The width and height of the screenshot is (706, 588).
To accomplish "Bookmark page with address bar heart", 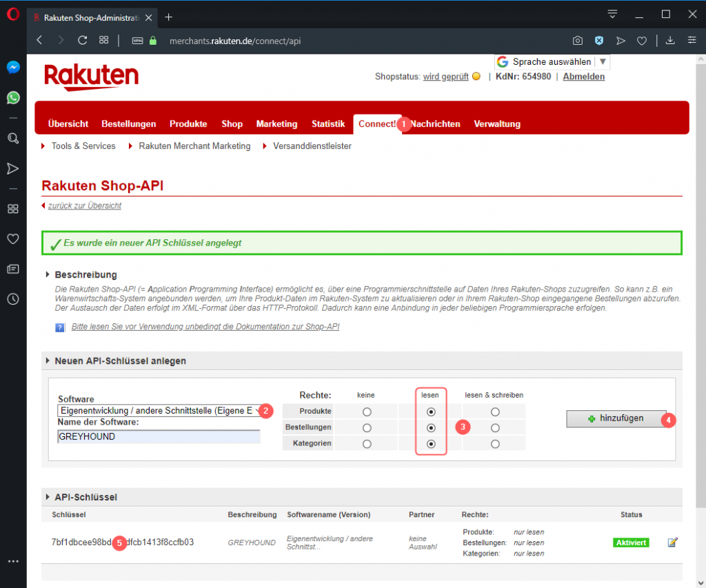I will [642, 41].
